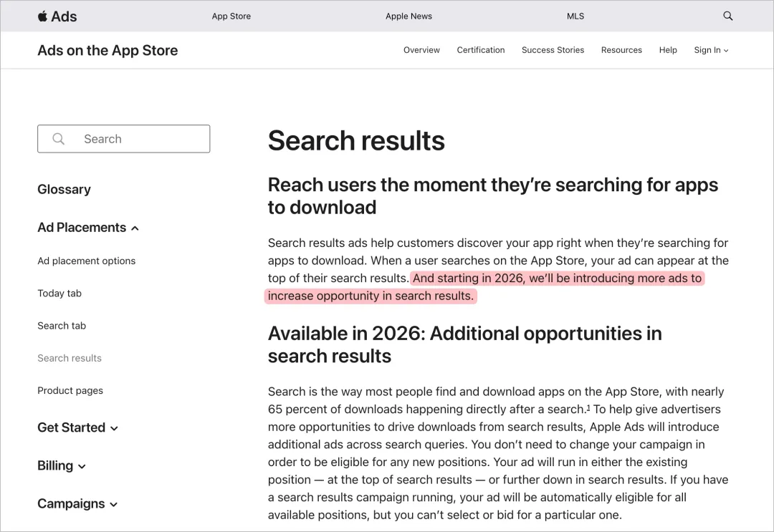The height and width of the screenshot is (532, 774).
Task: Expand the Get Started section
Action: (77, 427)
